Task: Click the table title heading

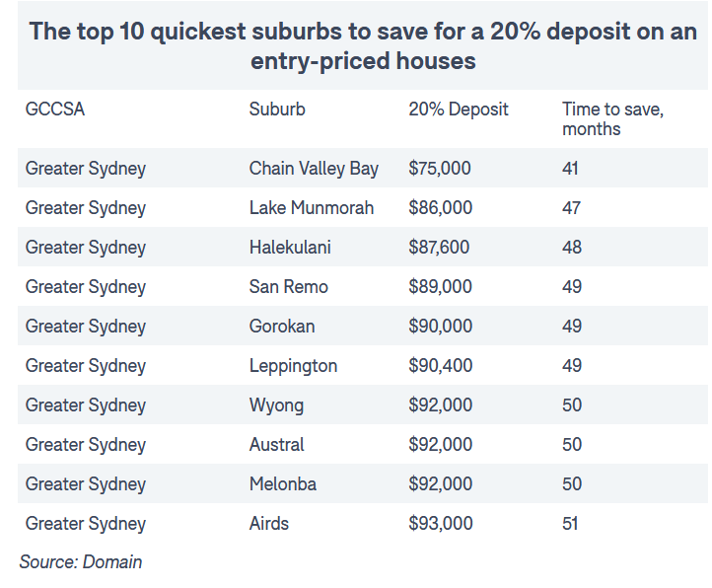Action: pyautogui.click(x=363, y=46)
